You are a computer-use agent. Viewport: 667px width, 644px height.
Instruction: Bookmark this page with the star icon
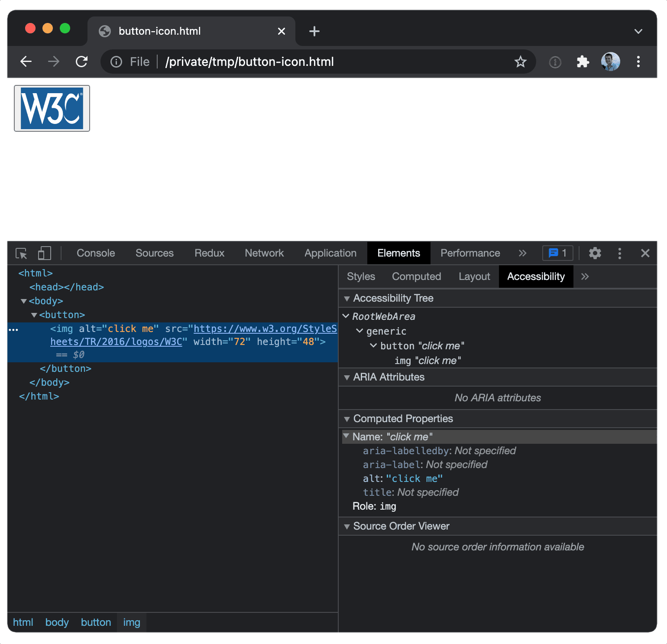521,62
